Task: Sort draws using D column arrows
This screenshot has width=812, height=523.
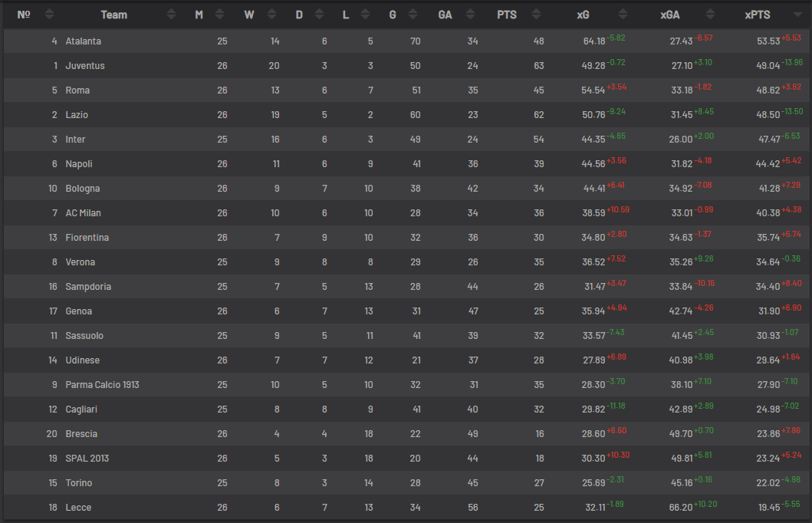Action: (x=320, y=15)
